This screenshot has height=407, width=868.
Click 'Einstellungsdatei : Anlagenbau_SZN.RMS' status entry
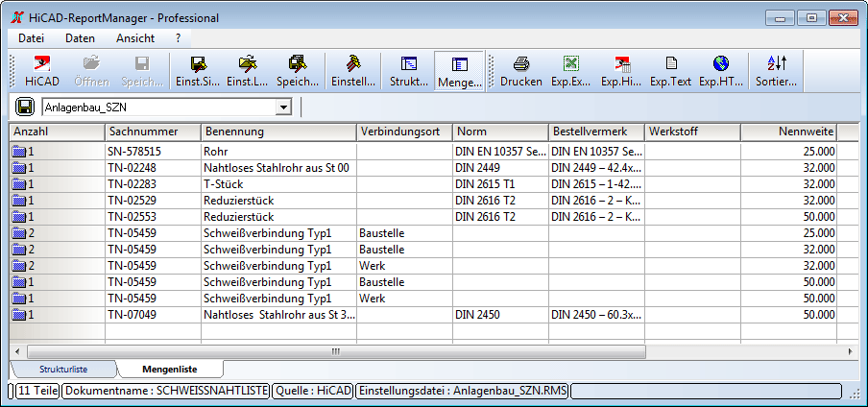463,391
